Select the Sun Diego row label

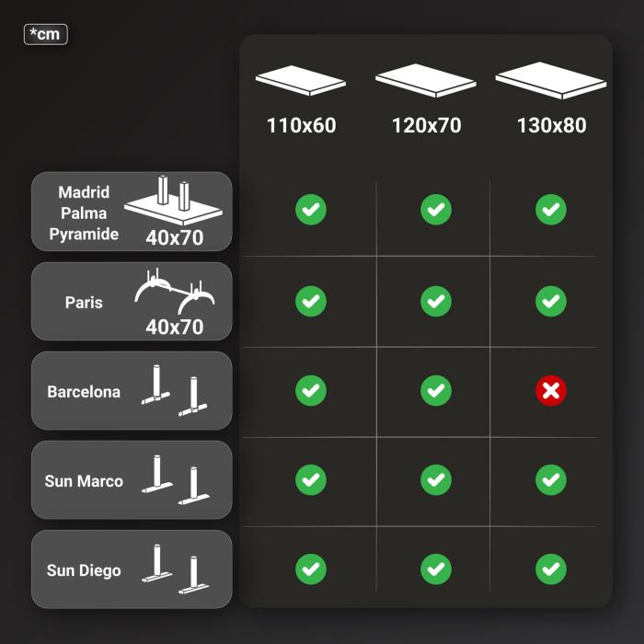[84, 570]
